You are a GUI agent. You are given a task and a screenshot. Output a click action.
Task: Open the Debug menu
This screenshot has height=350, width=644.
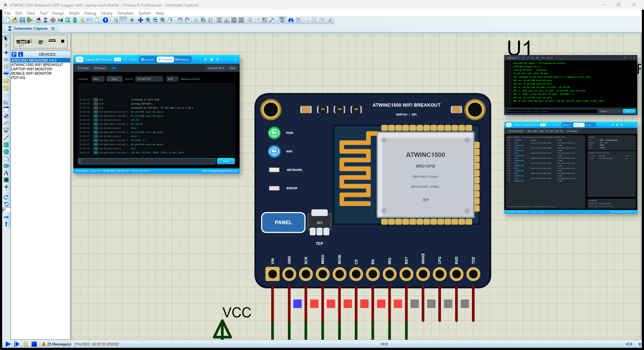coord(90,13)
